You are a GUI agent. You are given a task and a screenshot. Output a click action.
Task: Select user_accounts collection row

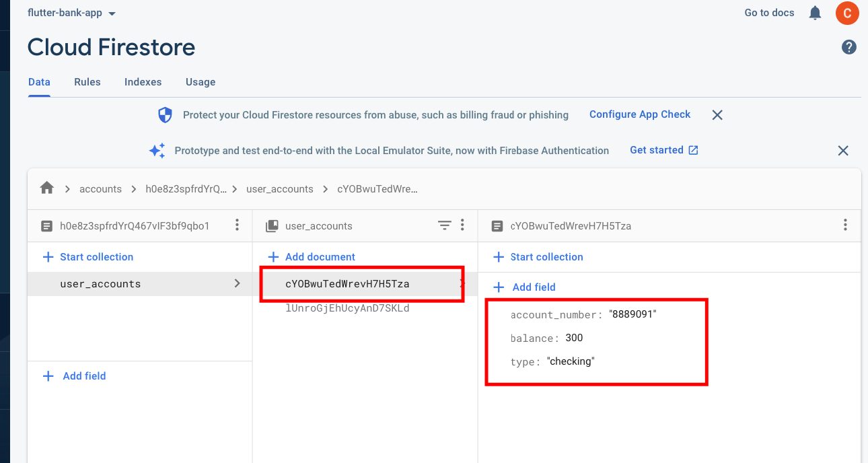(x=139, y=284)
